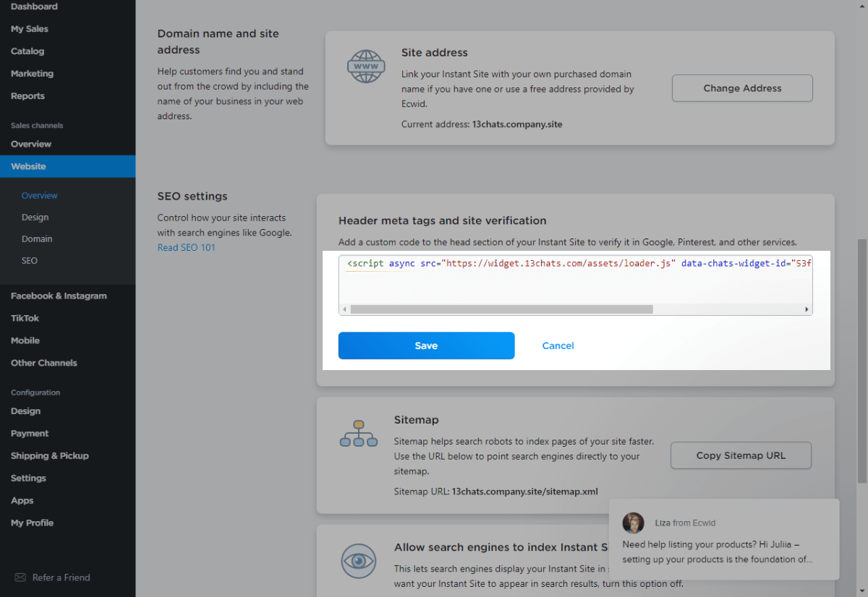Viewport: 868px width, 597px height.
Task: Open Facebook & Instagram sales channel
Action: click(59, 296)
